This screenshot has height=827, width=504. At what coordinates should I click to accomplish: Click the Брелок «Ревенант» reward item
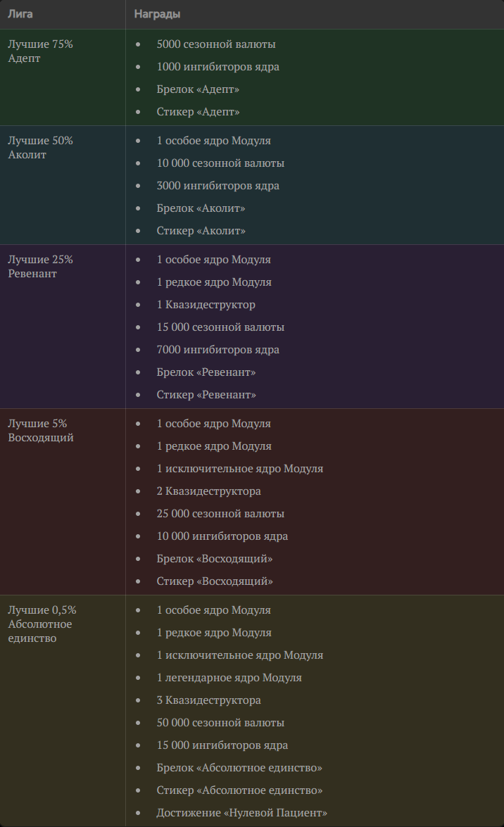point(206,372)
